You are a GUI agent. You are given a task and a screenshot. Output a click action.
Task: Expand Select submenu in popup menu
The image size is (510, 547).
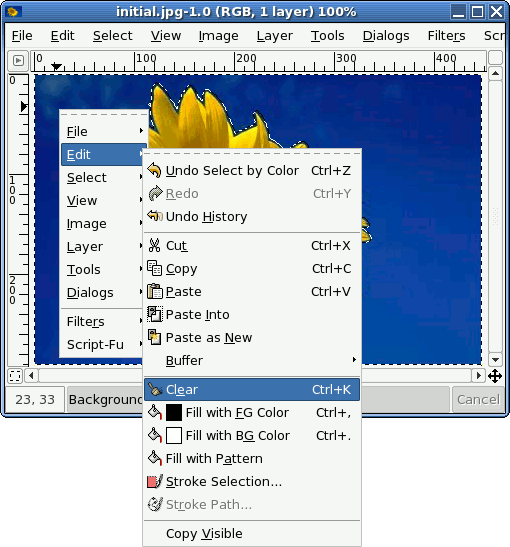102,178
